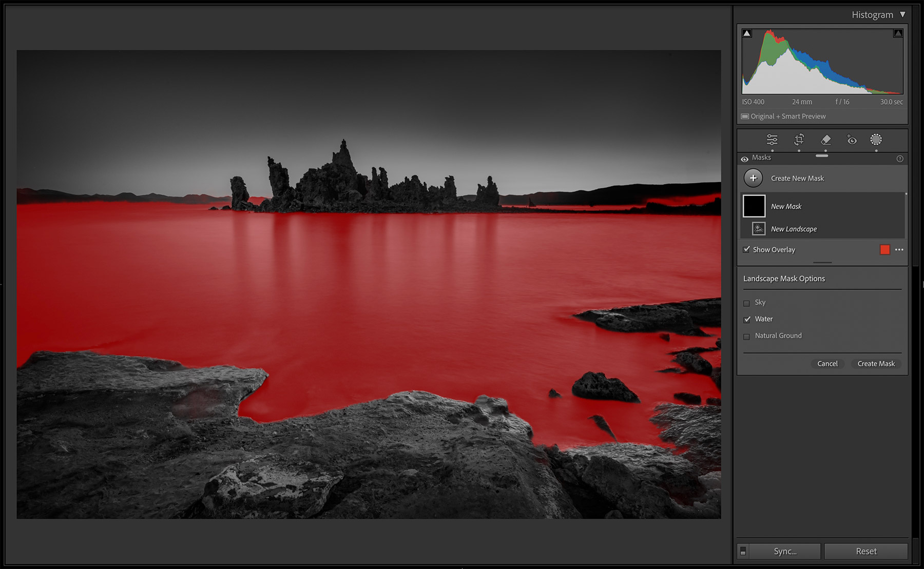Click the f / 16 aperture readout
Image resolution: width=924 pixels, height=569 pixels.
pos(842,102)
